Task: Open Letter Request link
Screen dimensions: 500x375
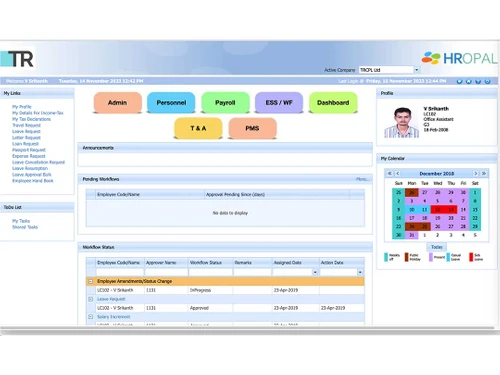Action: pyautogui.click(x=26, y=138)
